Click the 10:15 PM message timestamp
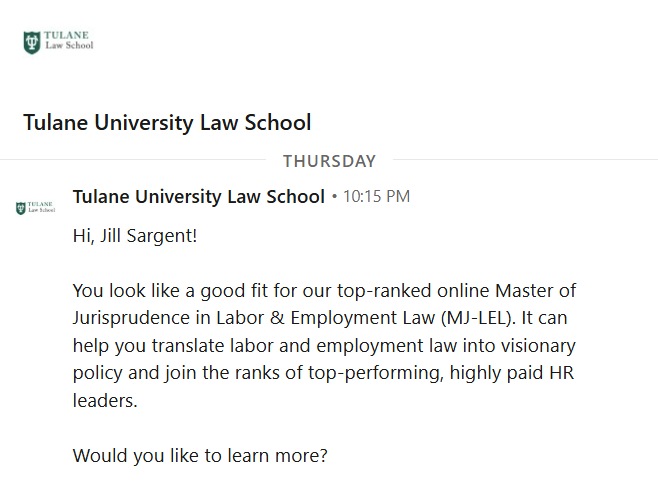Viewport: 658px width, 481px height. click(376, 196)
